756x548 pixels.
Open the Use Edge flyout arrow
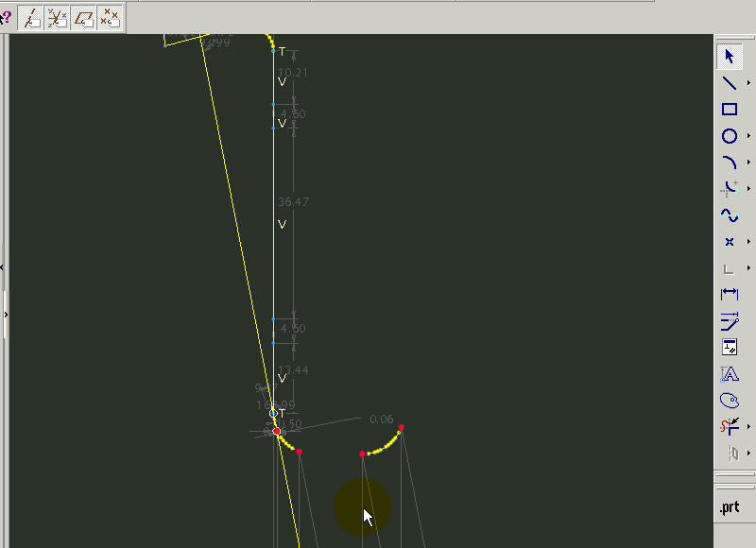click(x=748, y=268)
